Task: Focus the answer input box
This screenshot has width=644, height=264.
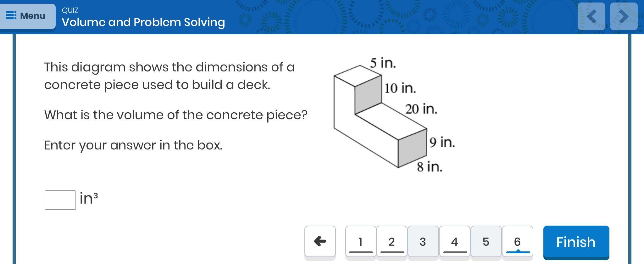Action: 60,200
